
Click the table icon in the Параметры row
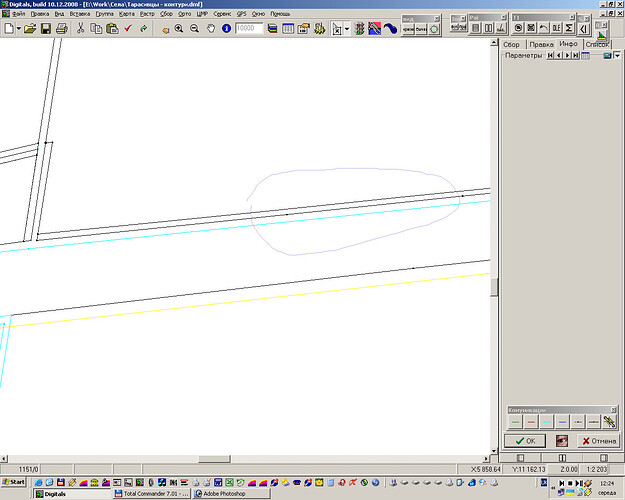[585, 55]
